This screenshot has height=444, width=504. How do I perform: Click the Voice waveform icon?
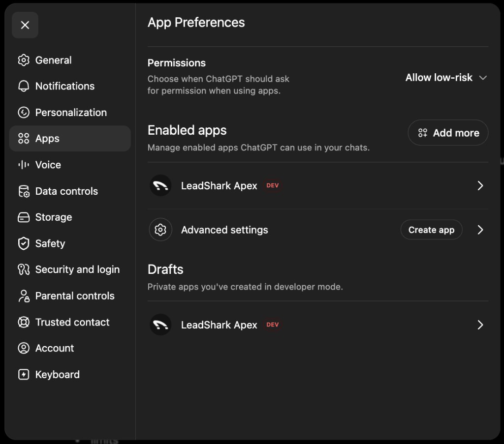click(24, 165)
